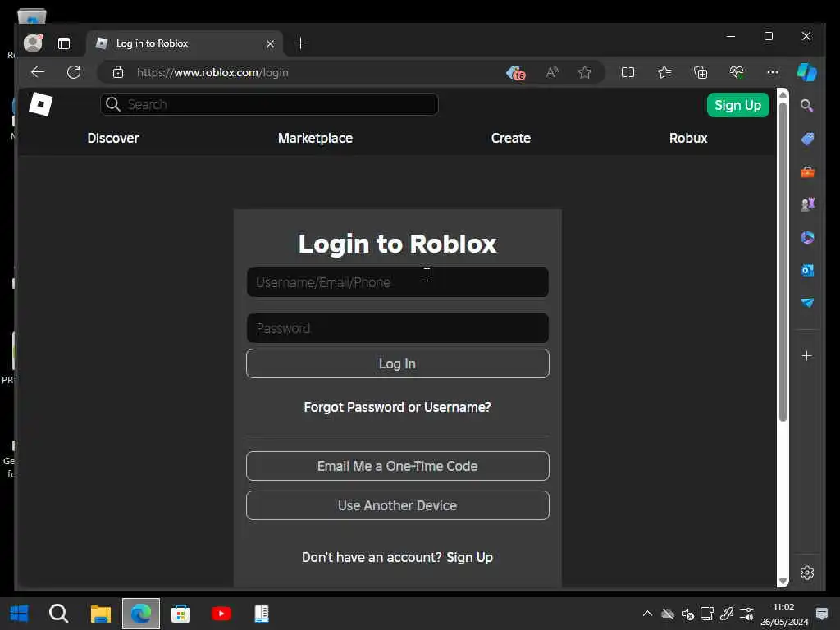Screen dimensions: 840x630
Task: Click the scrollbar up arrow
Action: click(783, 95)
